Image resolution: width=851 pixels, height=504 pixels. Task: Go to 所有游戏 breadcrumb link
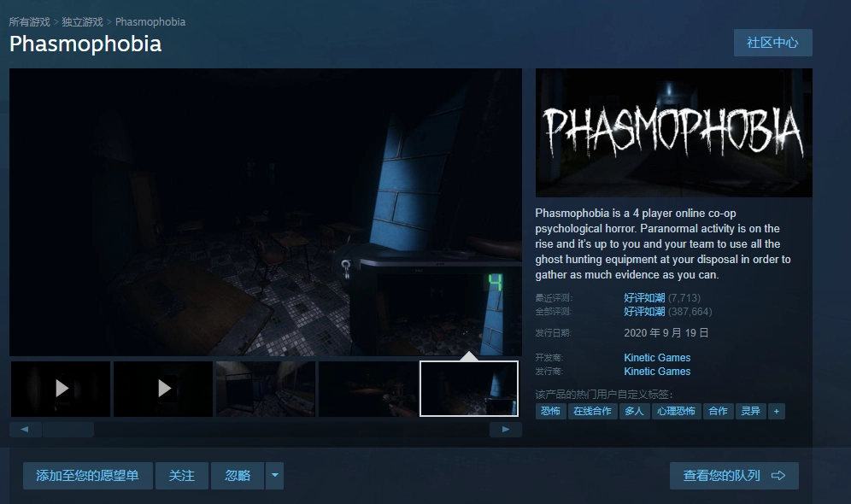coord(29,21)
